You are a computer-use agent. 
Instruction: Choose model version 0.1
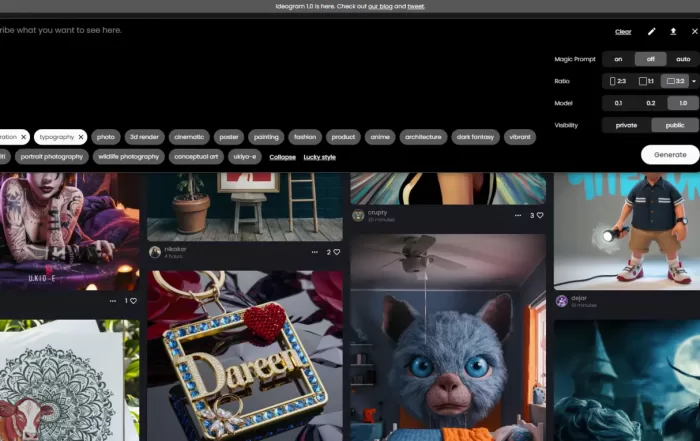(x=618, y=103)
